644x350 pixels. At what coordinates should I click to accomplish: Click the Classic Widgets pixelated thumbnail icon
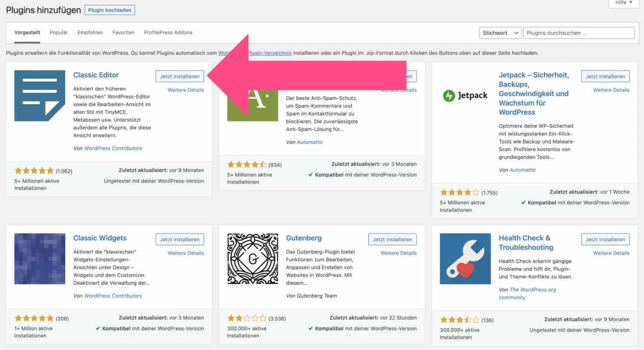coord(39,259)
